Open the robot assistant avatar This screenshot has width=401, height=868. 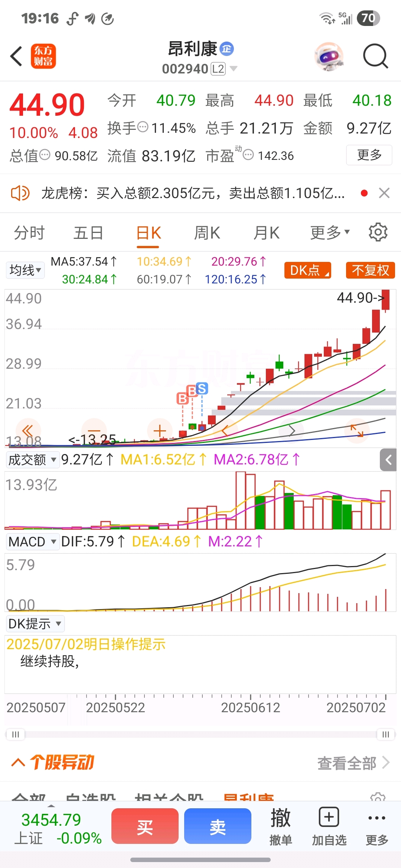329,56
